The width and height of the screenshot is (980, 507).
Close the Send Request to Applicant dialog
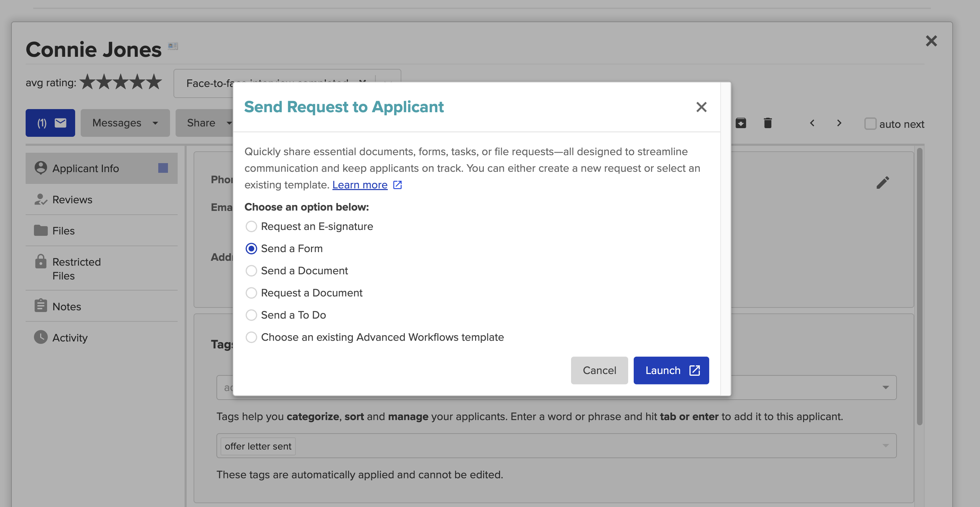tap(701, 107)
